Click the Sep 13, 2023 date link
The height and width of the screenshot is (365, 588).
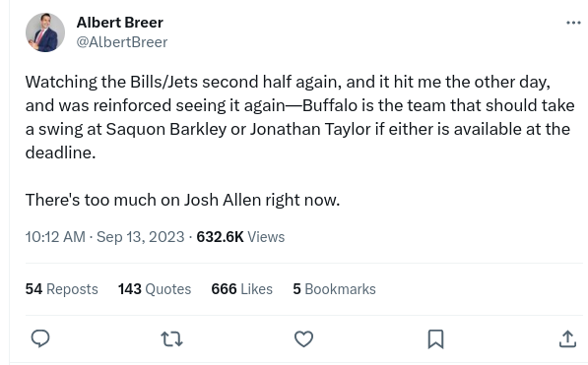tap(141, 237)
